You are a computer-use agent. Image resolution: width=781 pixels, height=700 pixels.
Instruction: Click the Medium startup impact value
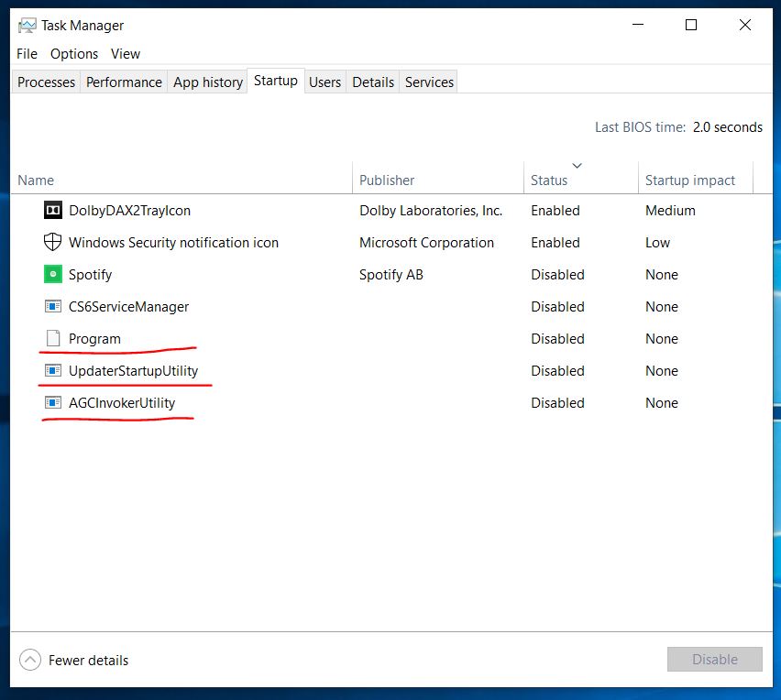[670, 211]
